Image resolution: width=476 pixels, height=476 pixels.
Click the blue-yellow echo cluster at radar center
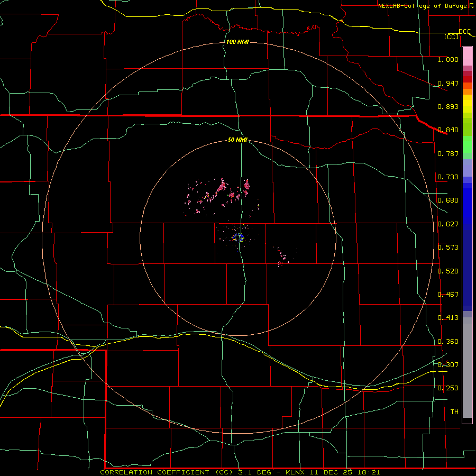(239, 237)
